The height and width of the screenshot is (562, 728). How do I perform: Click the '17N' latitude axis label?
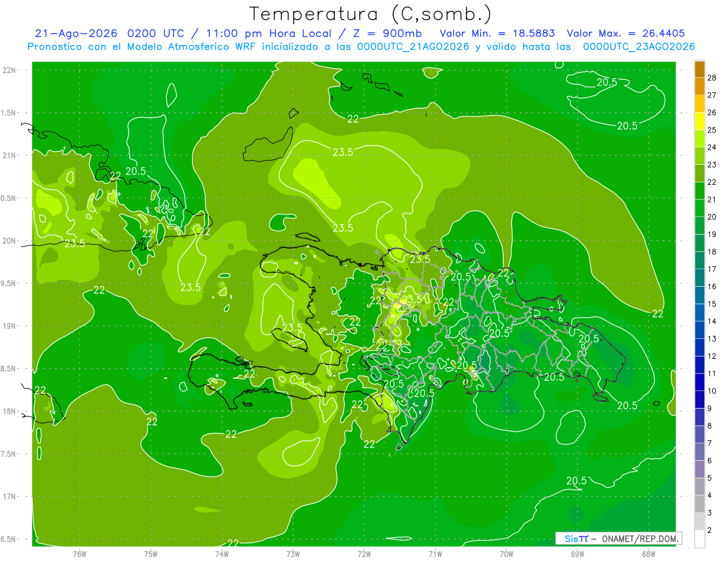(10, 497)
